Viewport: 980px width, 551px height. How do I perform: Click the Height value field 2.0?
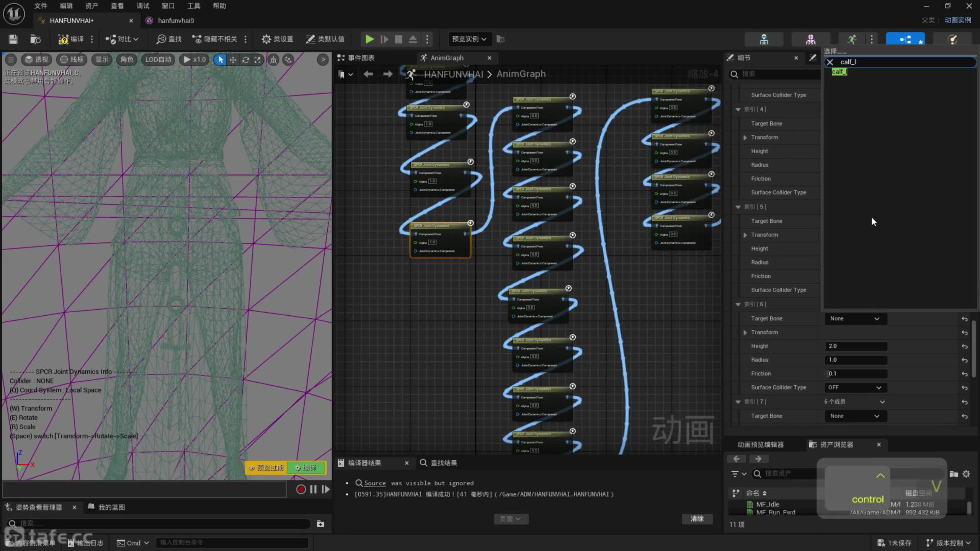click(855, 346)
